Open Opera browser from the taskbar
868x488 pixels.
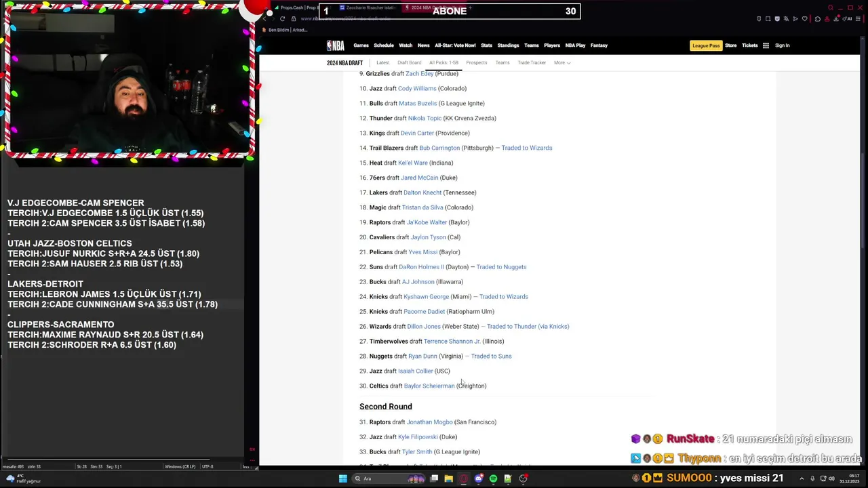click(464, 479)
